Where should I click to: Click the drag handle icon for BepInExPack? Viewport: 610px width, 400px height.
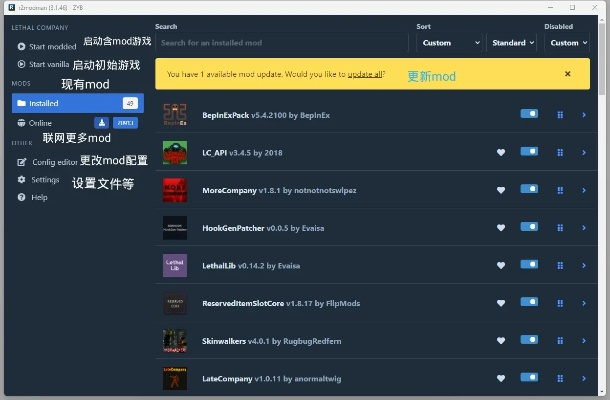(560, 115)
